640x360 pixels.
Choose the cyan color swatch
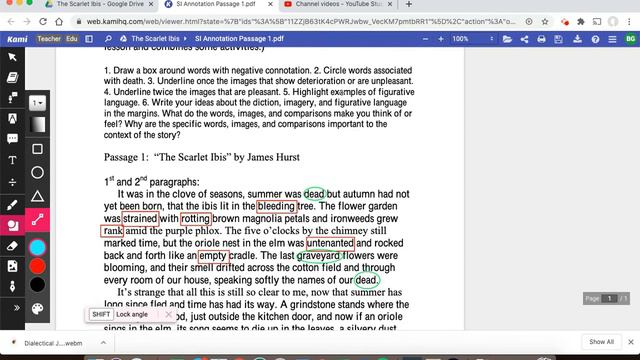tap(37, 247)
